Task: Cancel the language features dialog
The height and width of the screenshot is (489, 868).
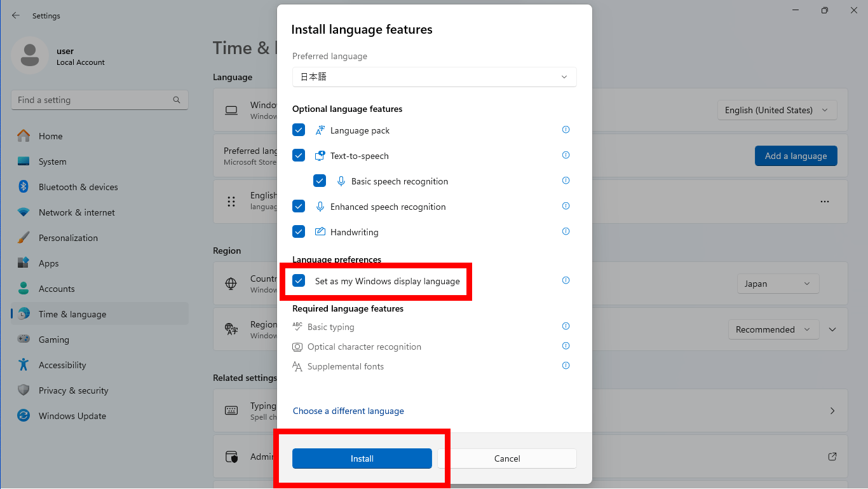Action: pos(506,458)
